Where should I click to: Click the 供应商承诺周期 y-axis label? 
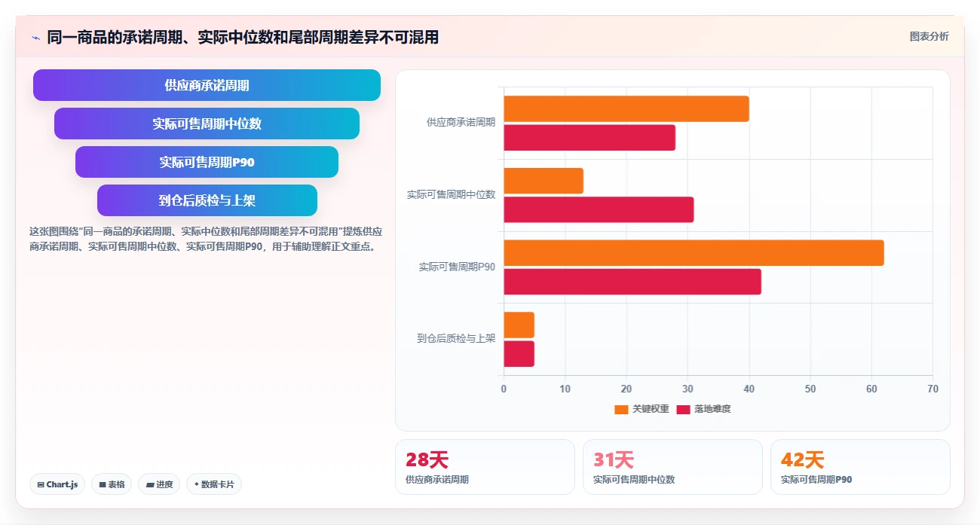[x=461, y=122]
